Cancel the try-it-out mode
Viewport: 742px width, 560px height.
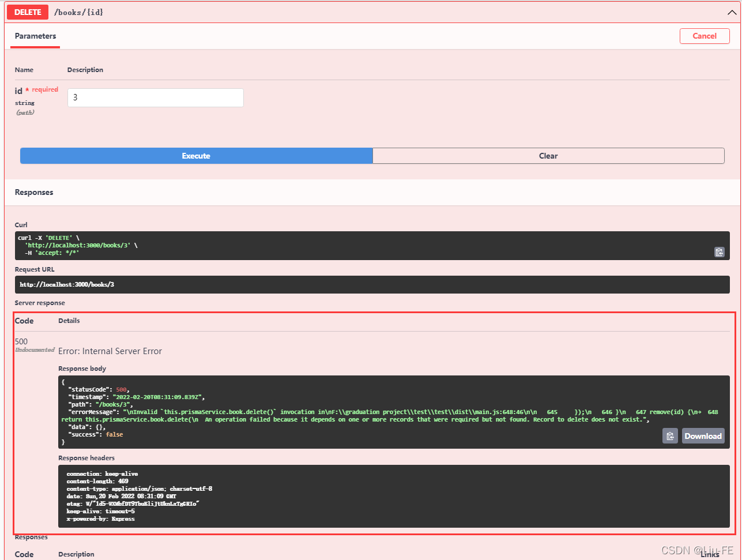coord(705,36)
